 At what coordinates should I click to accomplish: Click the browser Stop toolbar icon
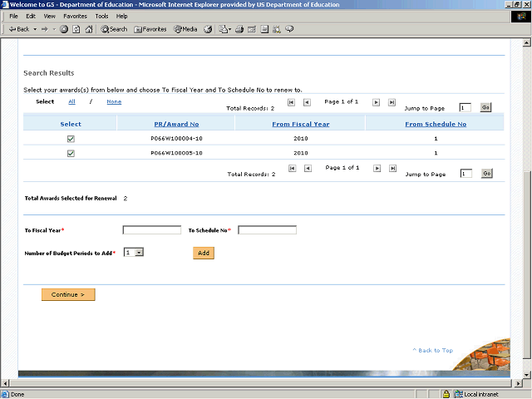point(64,29)
